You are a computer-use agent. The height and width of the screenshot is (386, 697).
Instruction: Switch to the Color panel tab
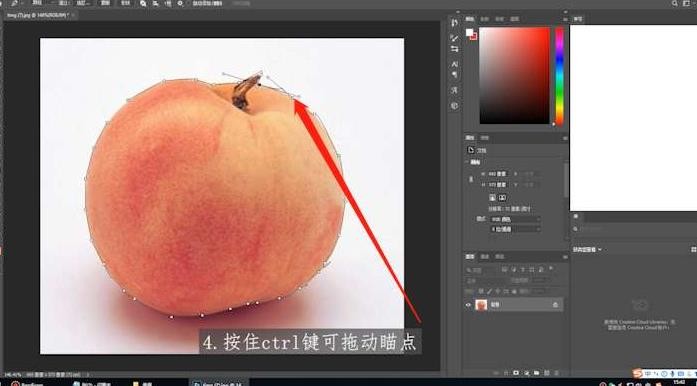[470, 19]
